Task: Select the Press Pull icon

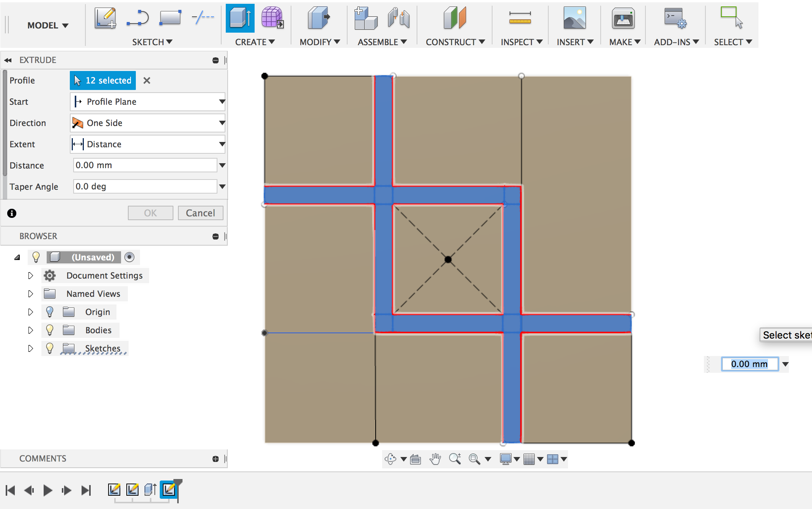Action: [318, 18]
